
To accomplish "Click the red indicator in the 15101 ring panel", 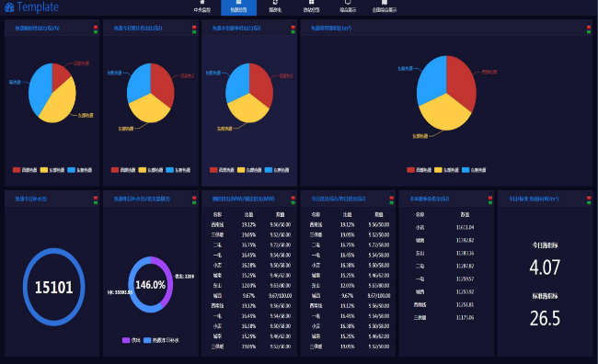I will (96, 198).
